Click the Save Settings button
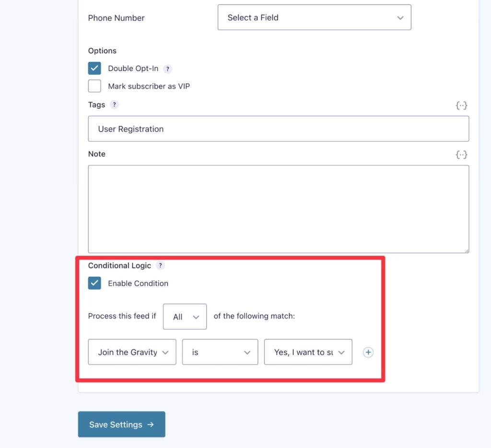The height and width of the screenshot is (448, 491). 121,424
